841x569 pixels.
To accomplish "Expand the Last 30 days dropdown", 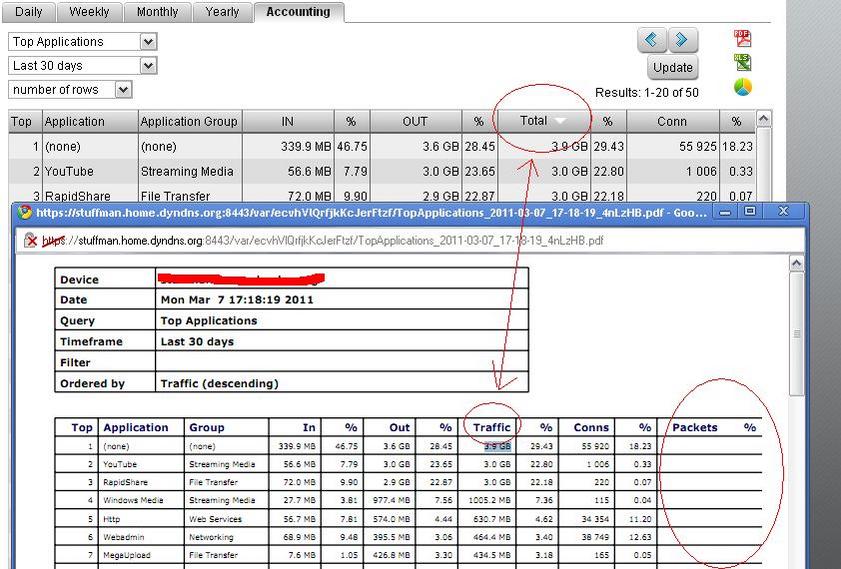I will 148,66.
